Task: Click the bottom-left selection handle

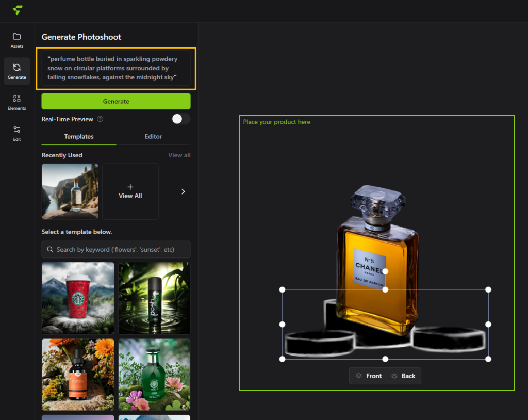Action: pos(282,359)
